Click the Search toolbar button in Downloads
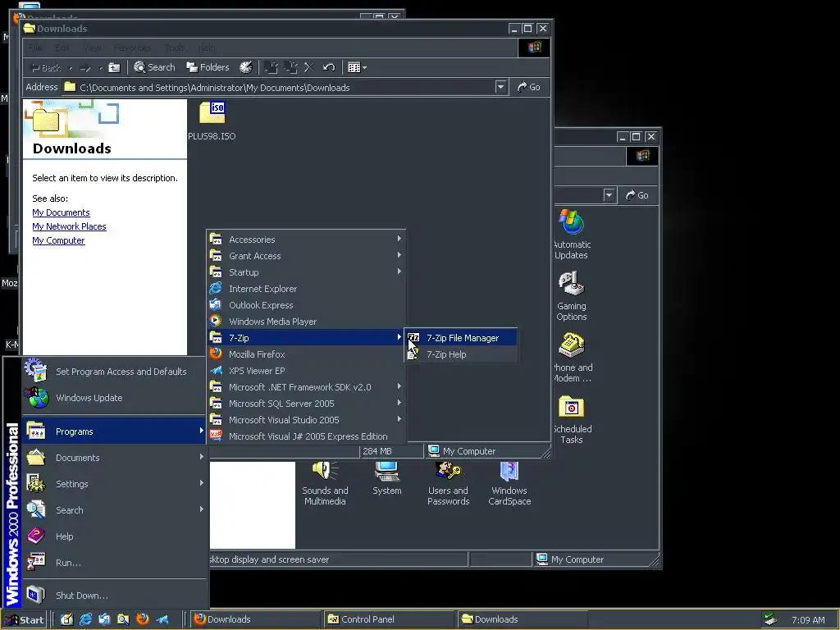This screenshot has width=840, height=630. click(x=154, y=67)
